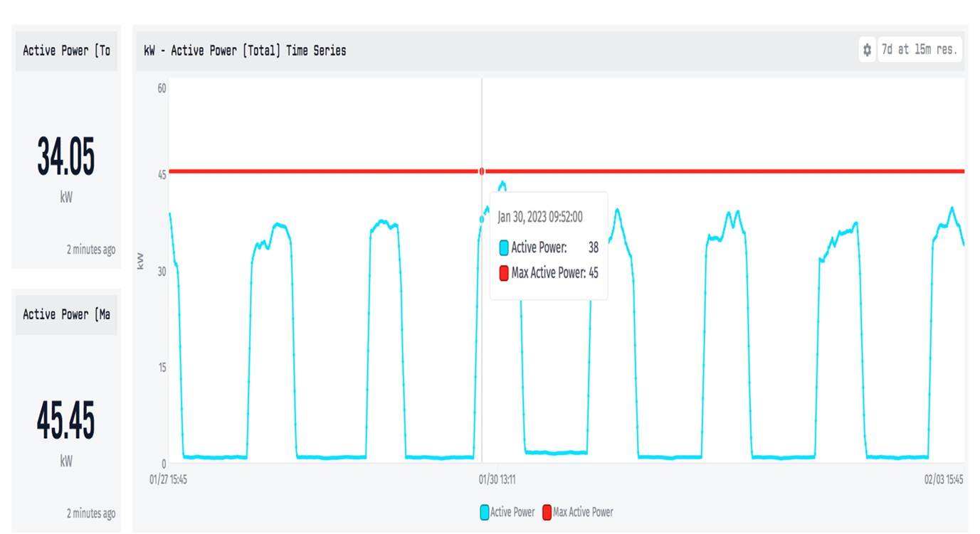
Task: Open the chart settings gear icon
Action: [866, 50]
